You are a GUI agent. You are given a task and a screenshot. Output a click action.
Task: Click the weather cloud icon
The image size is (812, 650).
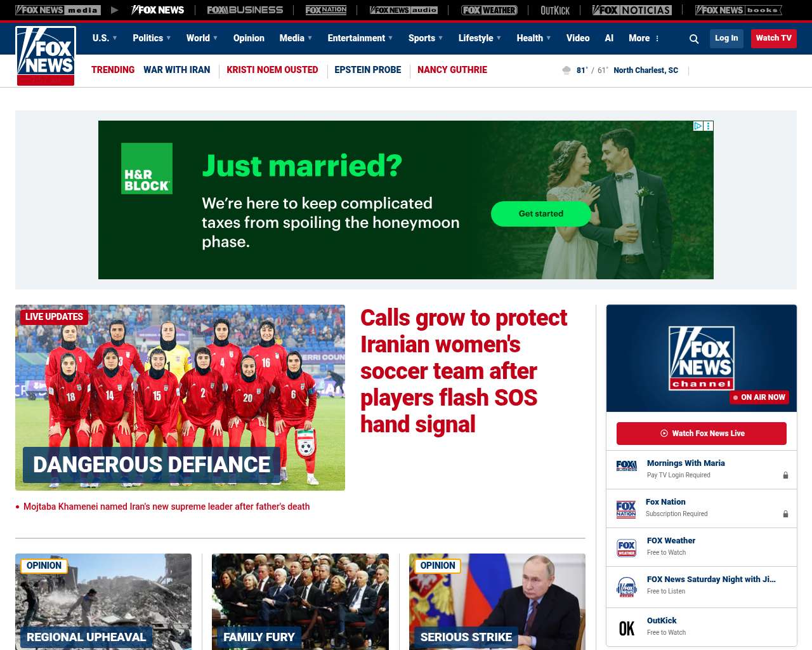pos(566,70)
